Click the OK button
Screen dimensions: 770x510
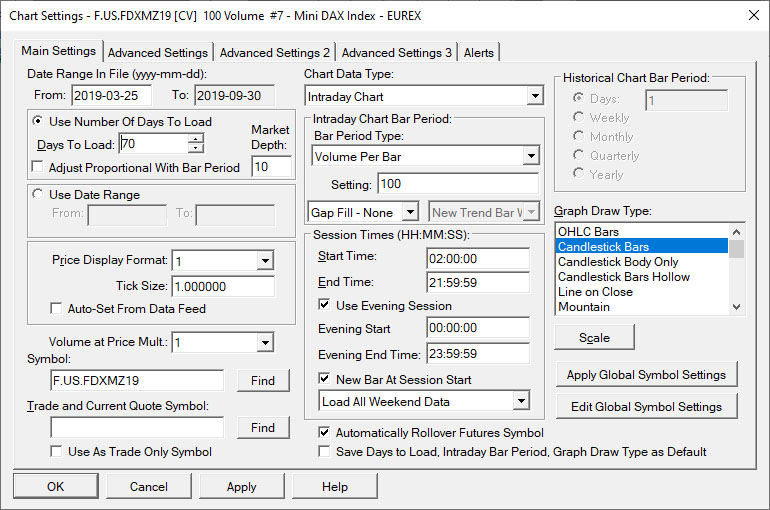click(55, 486)
